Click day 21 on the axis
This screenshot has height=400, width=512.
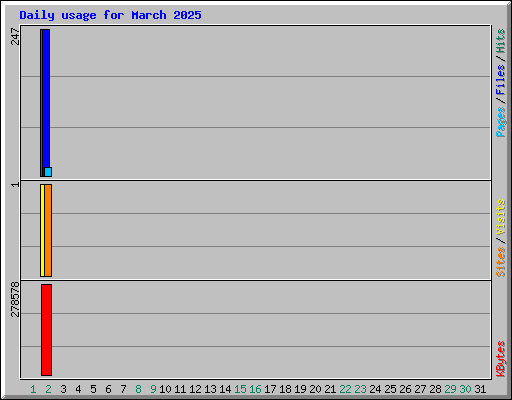(330, 389)
